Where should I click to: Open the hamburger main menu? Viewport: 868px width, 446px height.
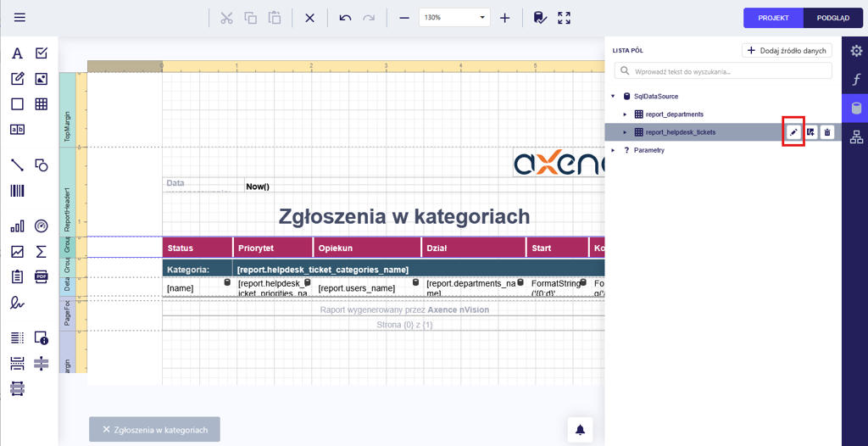[19, 18]
